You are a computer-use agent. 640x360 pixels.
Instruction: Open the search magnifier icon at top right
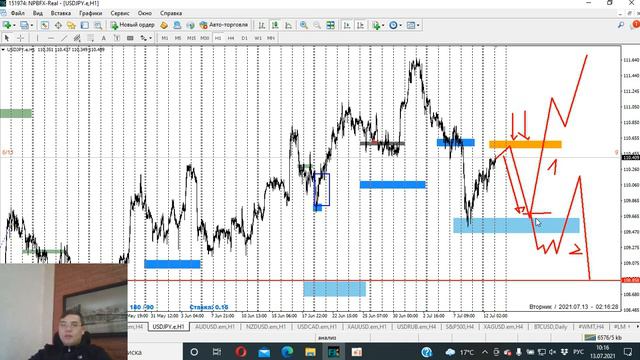(x=621, y=25)
